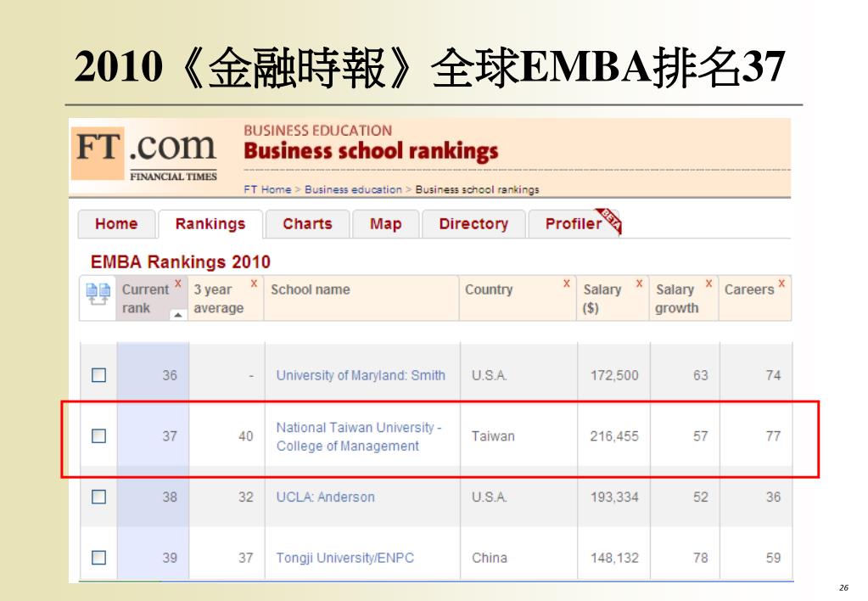Remove Careers column with x
The image size is (868, 601).
781,283
